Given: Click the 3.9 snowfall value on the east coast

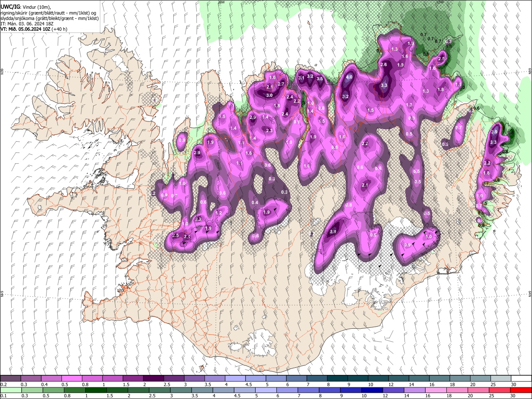Looking at the screenshot, I should [x=494, y=132].
